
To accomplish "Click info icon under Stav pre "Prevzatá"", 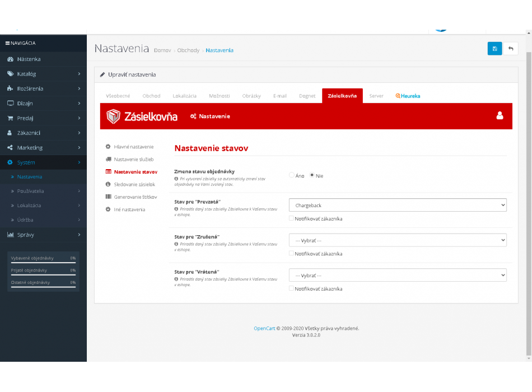I will 176,209.
